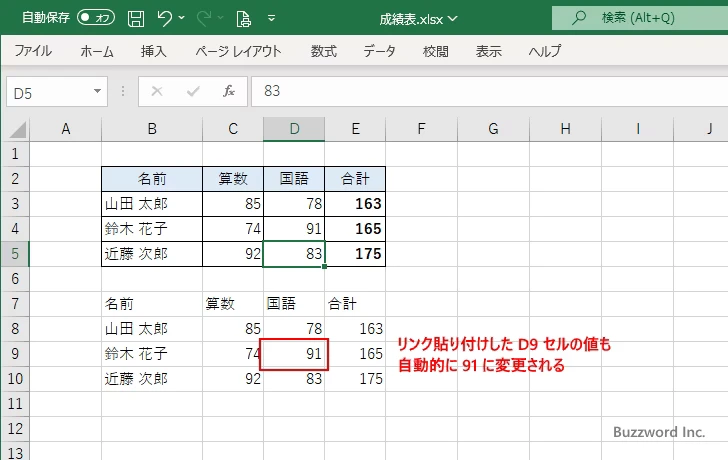Toggle the 自動保存 AutoSave switch
The image size is (728, 460).
click(96, 18)
